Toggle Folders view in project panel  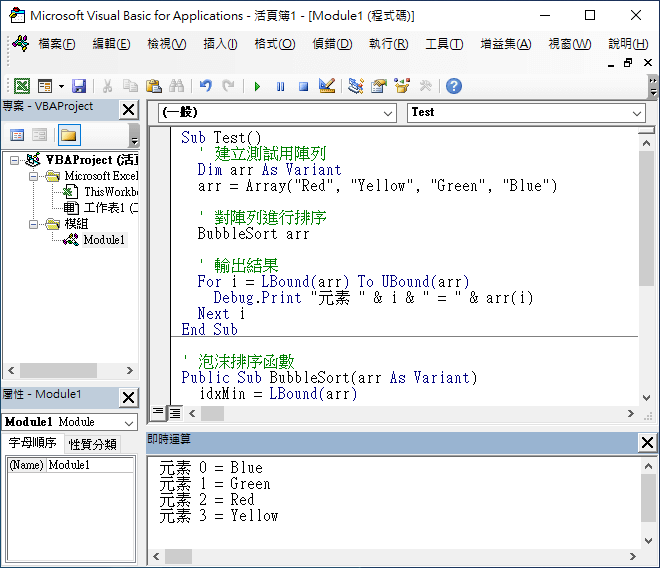click(69, 135)
